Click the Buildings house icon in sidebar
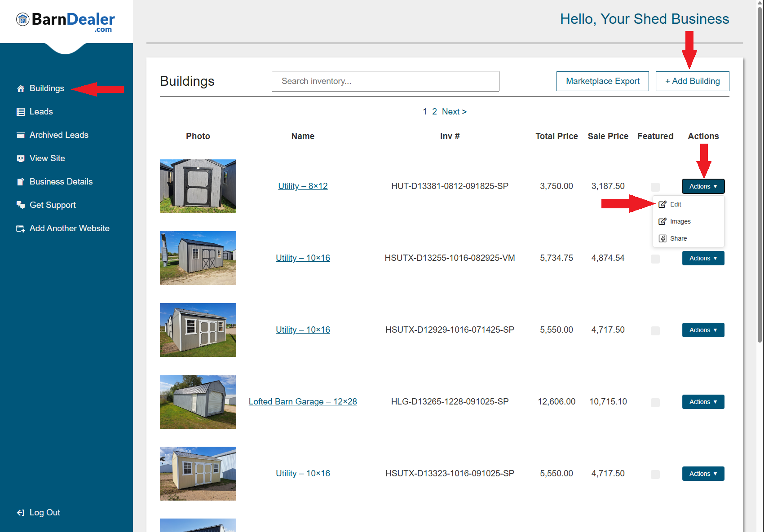 21,88
